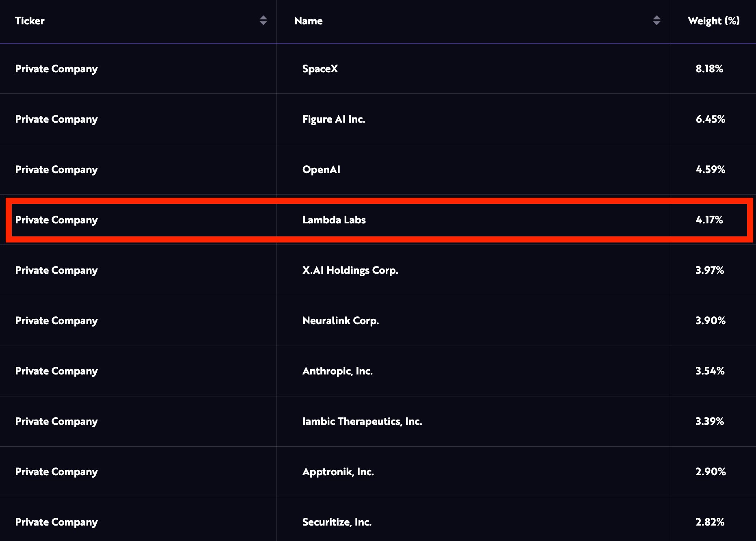756x541 pixels.
Task: Click the 4.17% weight for Lambda Labs
Action: 709,220
